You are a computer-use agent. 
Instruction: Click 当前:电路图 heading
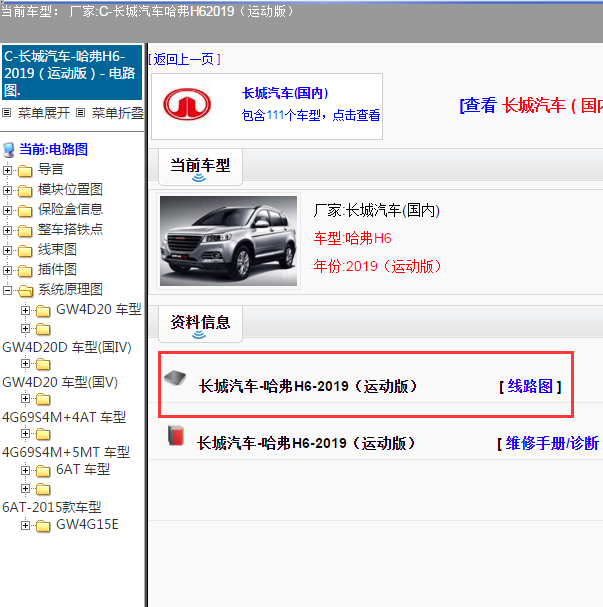click(54, 149)
